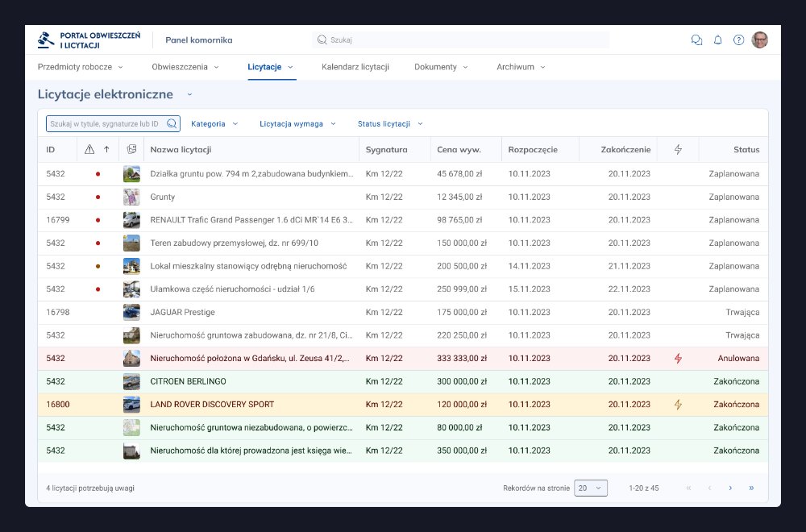Image resolution: width=806 pixels, height=532 pixels.
Task: Click the Portal Obwieszczeń i Licytacji logo
Action: pyautogui.click(x=89, y=40)
